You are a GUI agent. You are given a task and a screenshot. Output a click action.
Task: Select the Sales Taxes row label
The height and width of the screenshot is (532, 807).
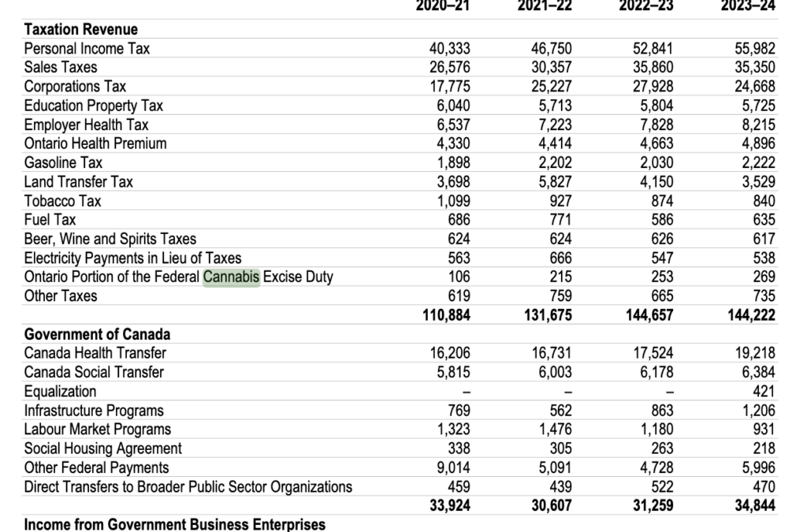pyautogui.click(x=61, y=68)
